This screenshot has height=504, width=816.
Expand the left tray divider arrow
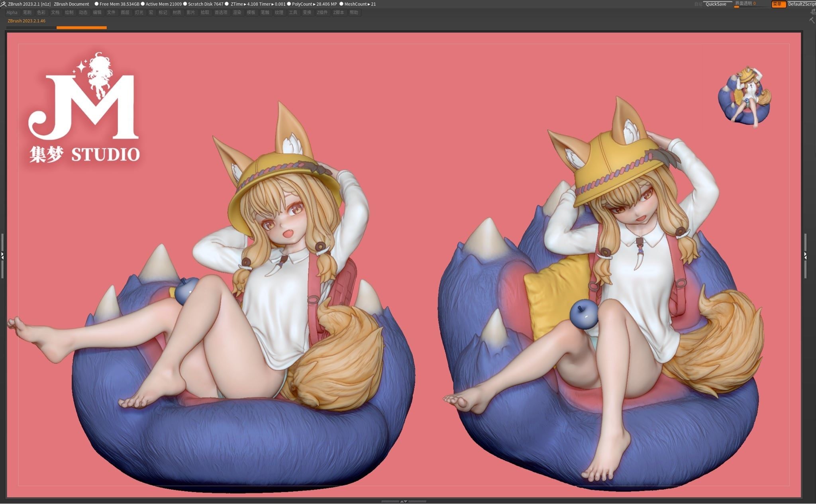click(2, 256)
